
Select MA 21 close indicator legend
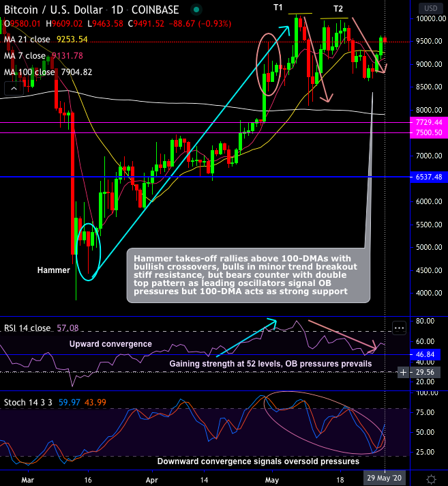coord(27,40)
